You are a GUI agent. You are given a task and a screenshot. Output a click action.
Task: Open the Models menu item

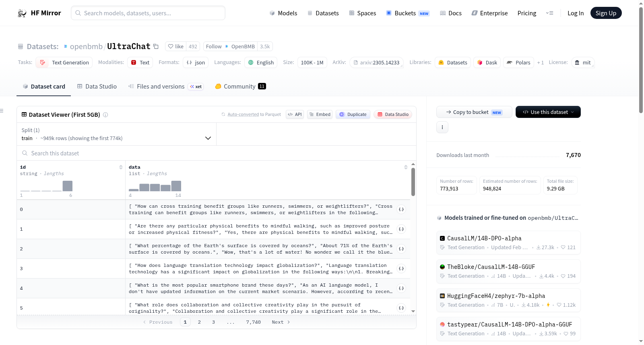[x=283, y=13]
